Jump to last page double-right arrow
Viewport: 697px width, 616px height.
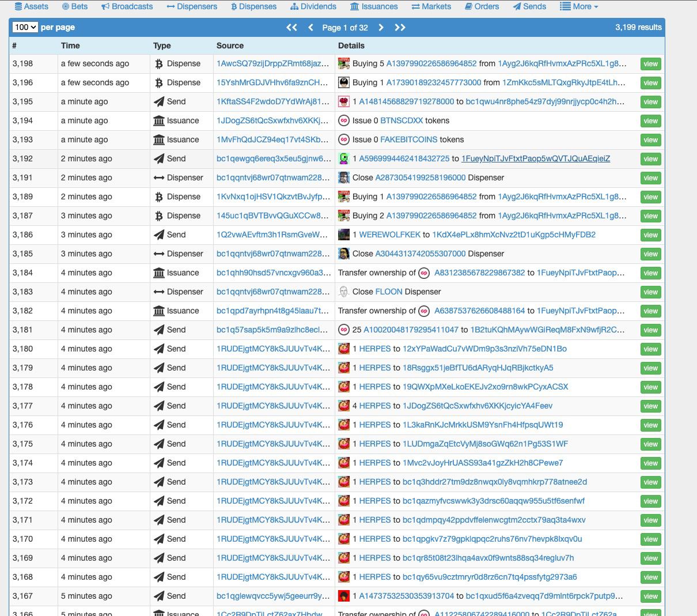point(400,27)
